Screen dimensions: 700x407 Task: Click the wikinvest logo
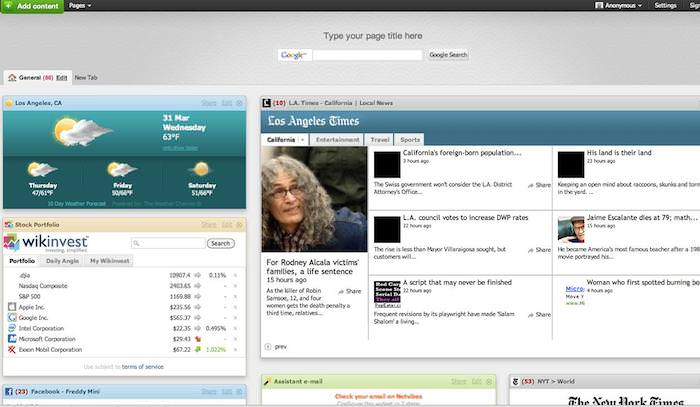[46, 243]
